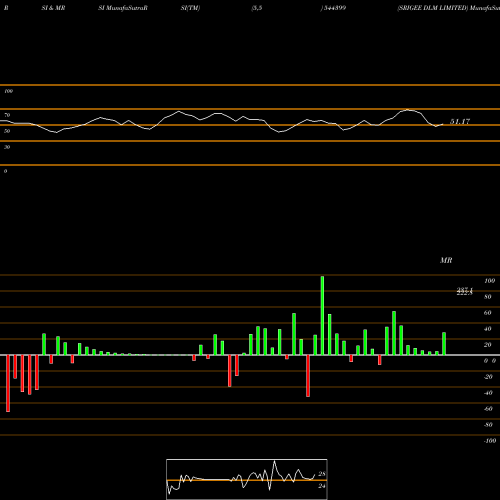Open the mini preview chart thumbnail at bottom

[x=247, y=479]
